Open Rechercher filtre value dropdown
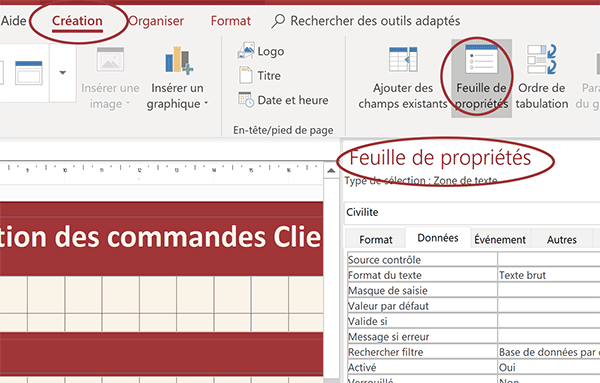The image size is (600, 383). [x=549, y=352]
